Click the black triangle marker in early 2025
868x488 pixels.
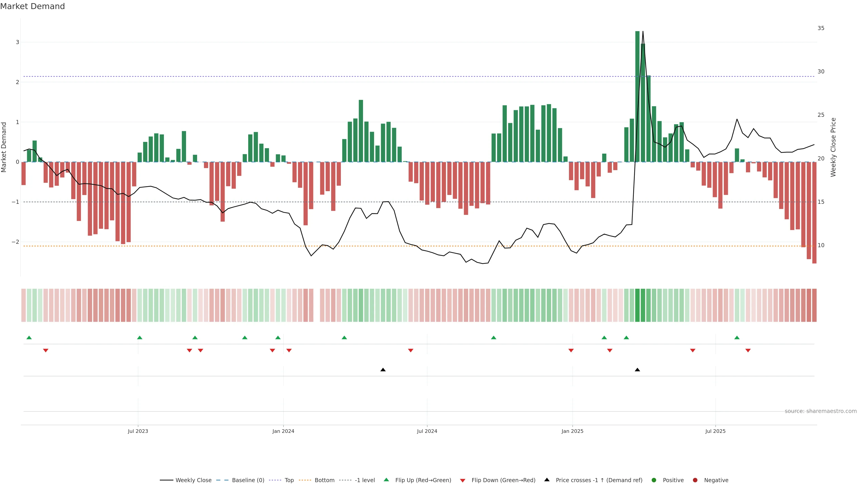tap(637, 370)
